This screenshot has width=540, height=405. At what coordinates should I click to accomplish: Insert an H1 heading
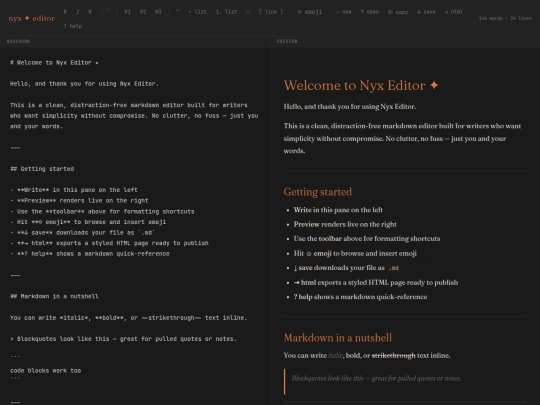(x=127, y=12)
